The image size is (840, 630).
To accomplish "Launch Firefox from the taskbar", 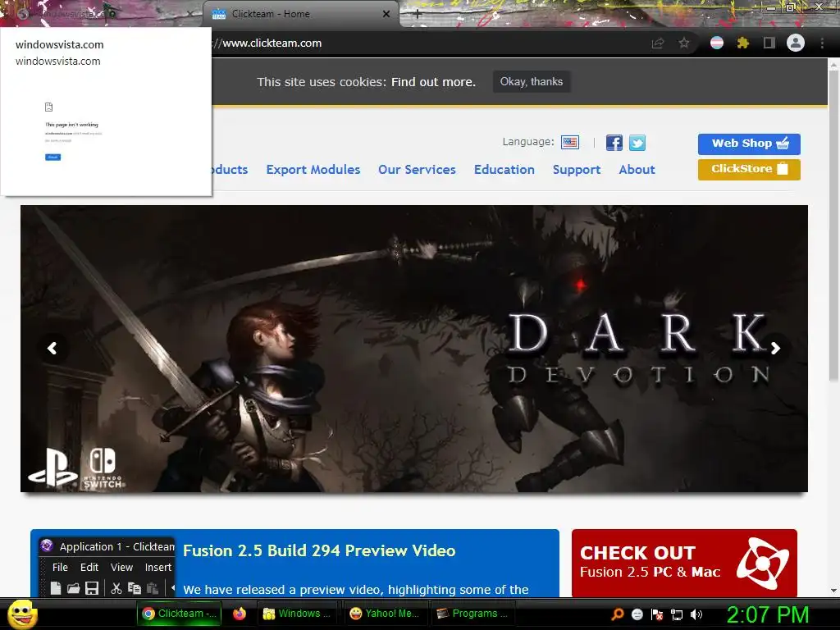I will 239,614.
